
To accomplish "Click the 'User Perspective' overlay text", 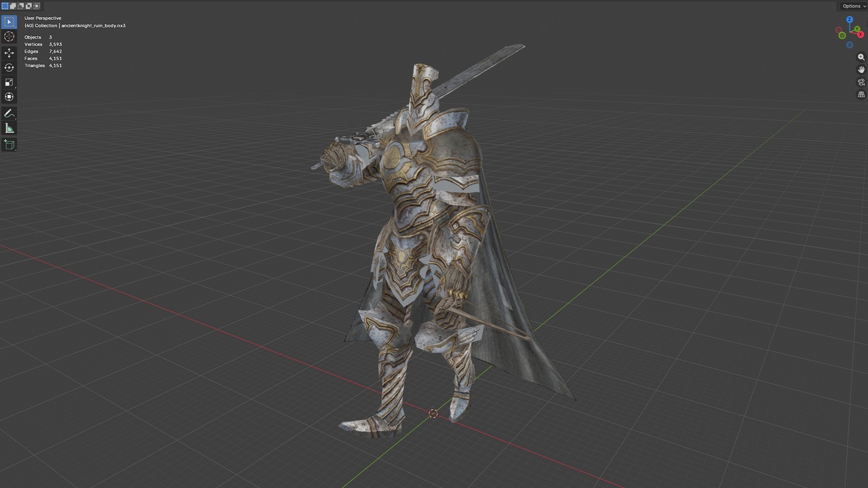I will click(x=43, y=18).
